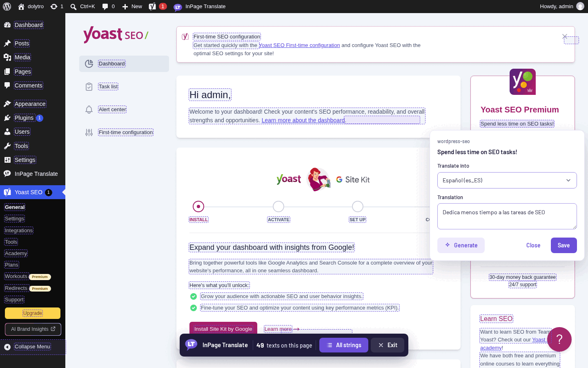Click the First-time configuration sliders icon

tap(89, 132)
